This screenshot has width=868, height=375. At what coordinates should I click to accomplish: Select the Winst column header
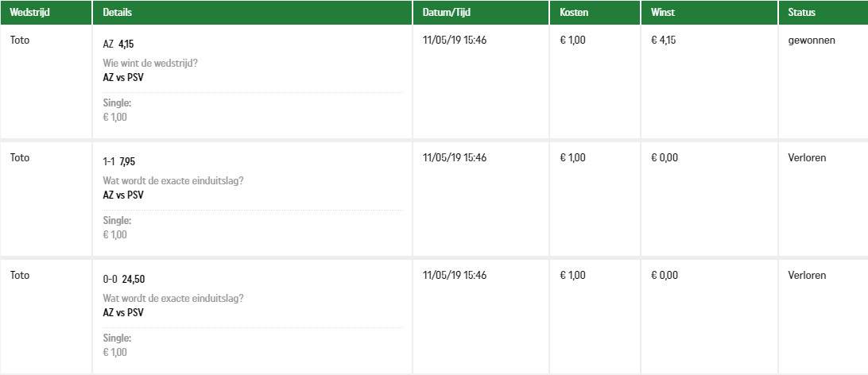point(663,12)
